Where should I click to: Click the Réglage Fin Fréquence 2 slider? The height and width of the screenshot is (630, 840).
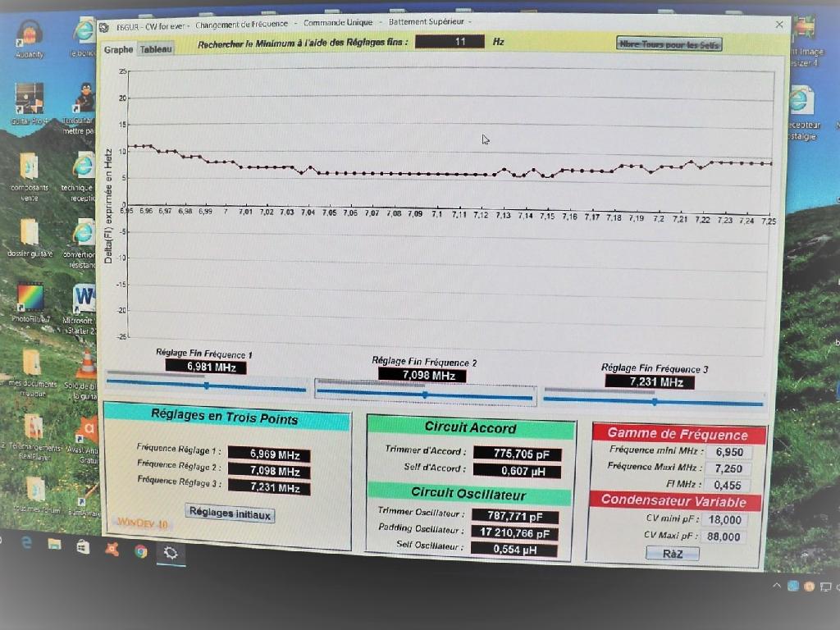pos(424,395)
